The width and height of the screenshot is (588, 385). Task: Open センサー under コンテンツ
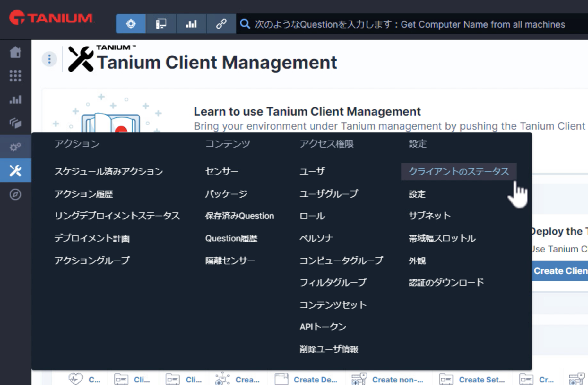pos(222,172)
